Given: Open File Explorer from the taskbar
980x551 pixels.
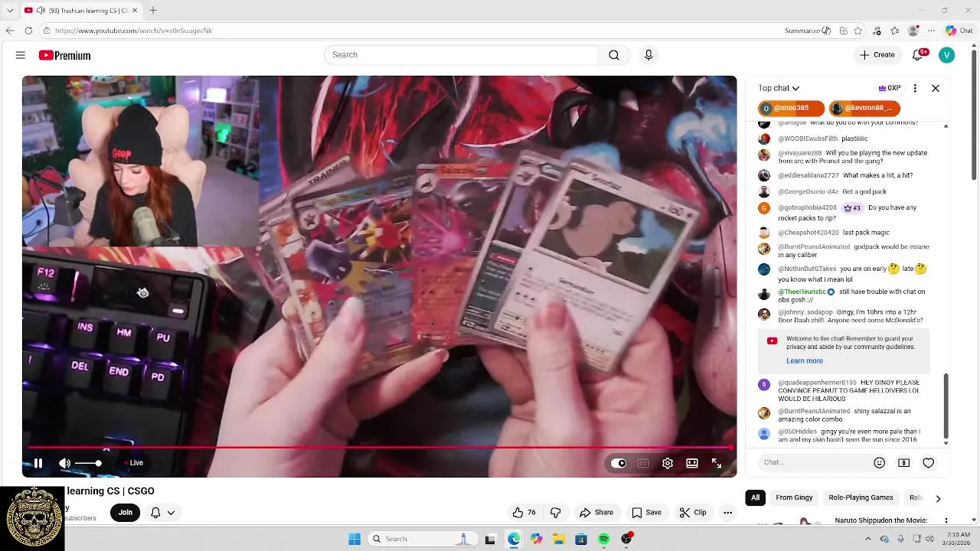Looking at the screenshot, I should [559, 539].
